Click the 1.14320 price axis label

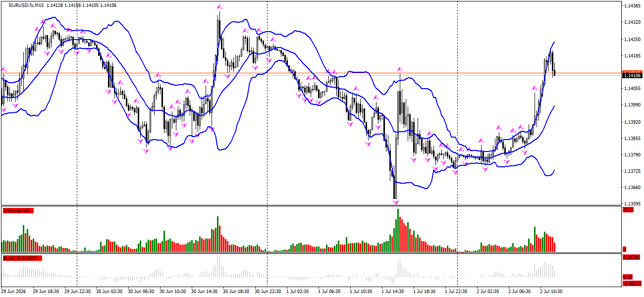click(632, 22)
